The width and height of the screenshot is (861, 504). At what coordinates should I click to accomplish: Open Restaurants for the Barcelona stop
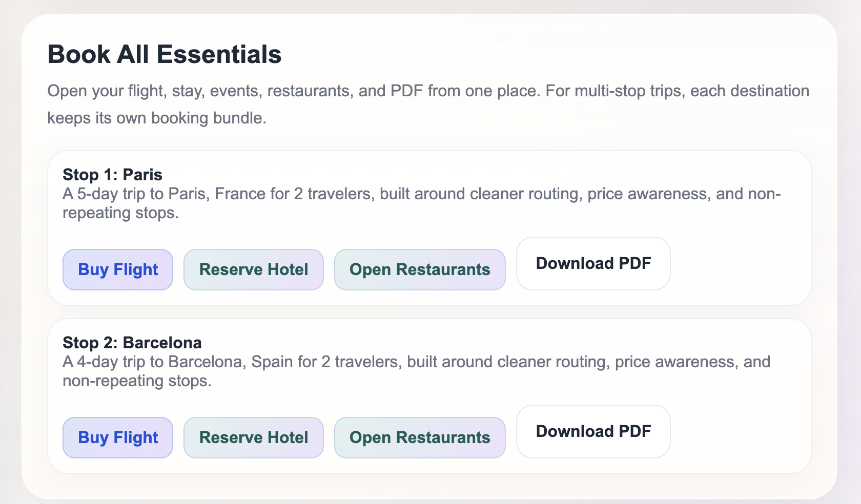(420, 437)
